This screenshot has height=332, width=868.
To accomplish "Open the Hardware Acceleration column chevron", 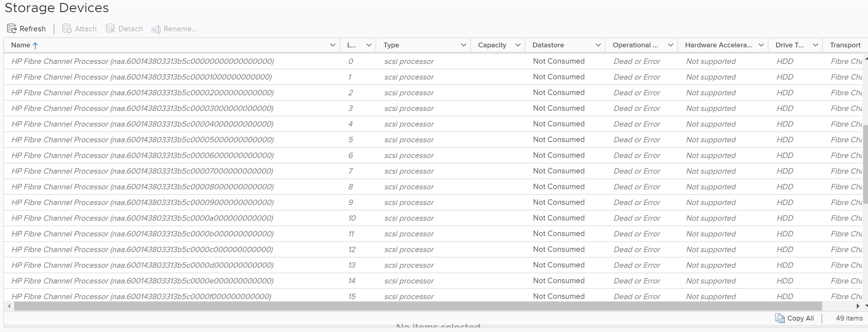I will (x=761, y=45).
